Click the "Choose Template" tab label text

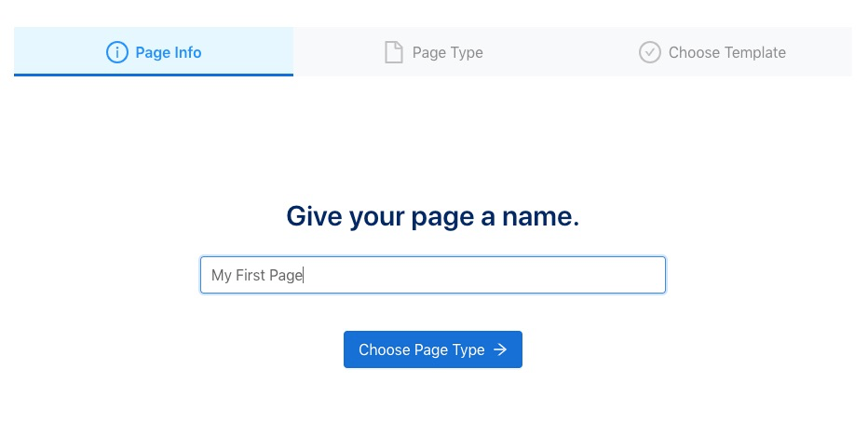tap(727, 52)
